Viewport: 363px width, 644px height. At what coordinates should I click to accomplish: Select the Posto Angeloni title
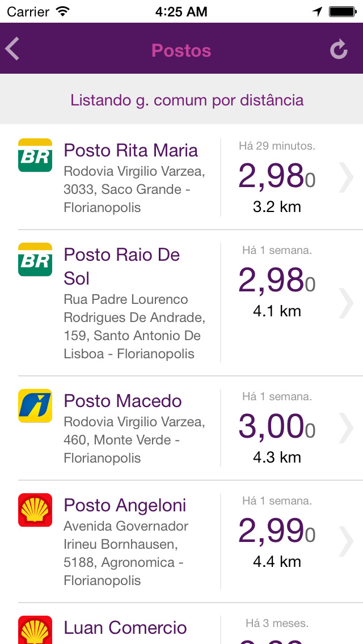point(125,506)
